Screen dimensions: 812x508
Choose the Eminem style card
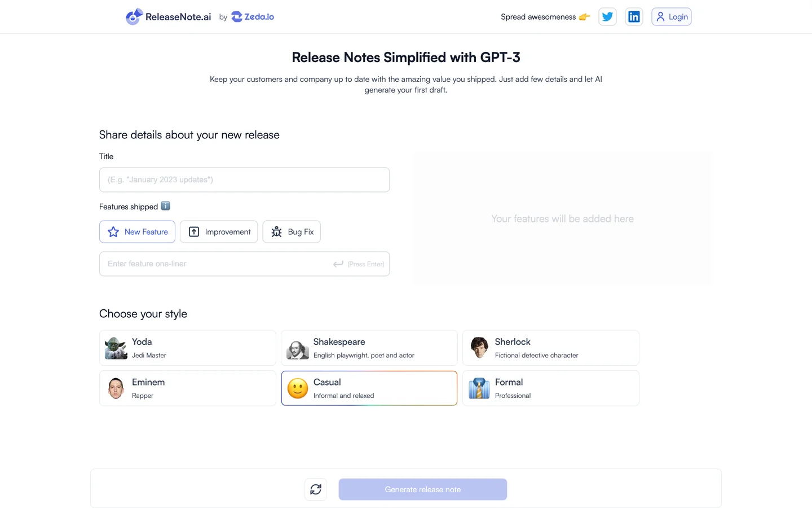(x=187, y=388)
